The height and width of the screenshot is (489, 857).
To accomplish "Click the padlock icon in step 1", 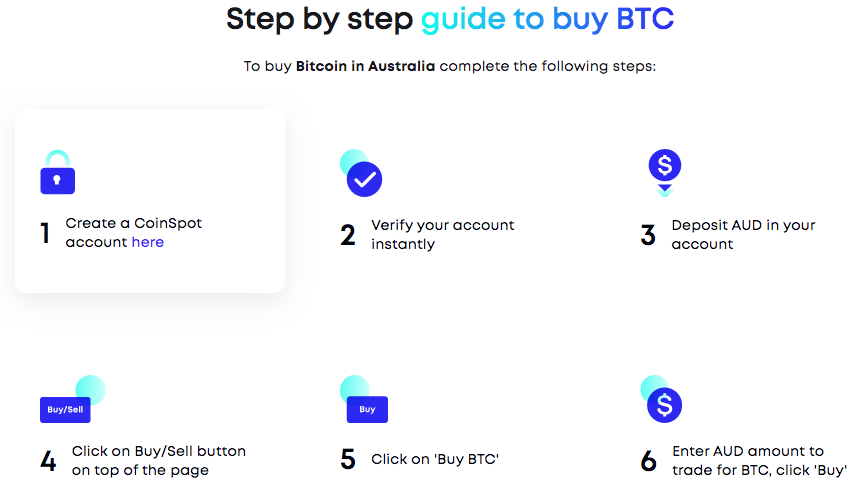I will click(58, 174).
